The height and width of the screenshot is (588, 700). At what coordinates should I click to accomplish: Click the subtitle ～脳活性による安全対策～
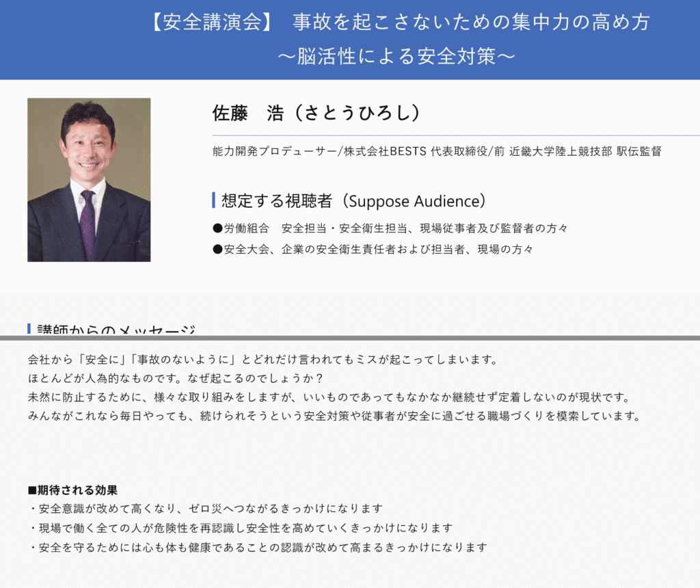pyautogui.click(x=396, y=56)
